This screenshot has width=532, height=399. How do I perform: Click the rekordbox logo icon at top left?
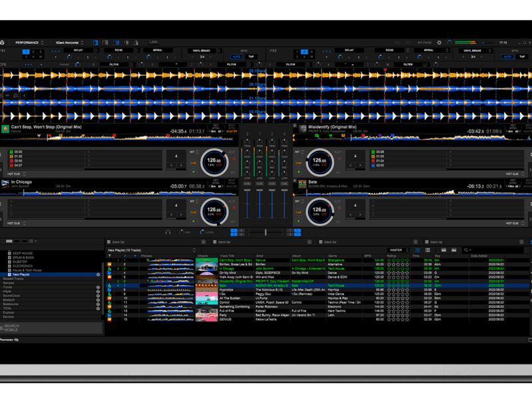(3, 43)
